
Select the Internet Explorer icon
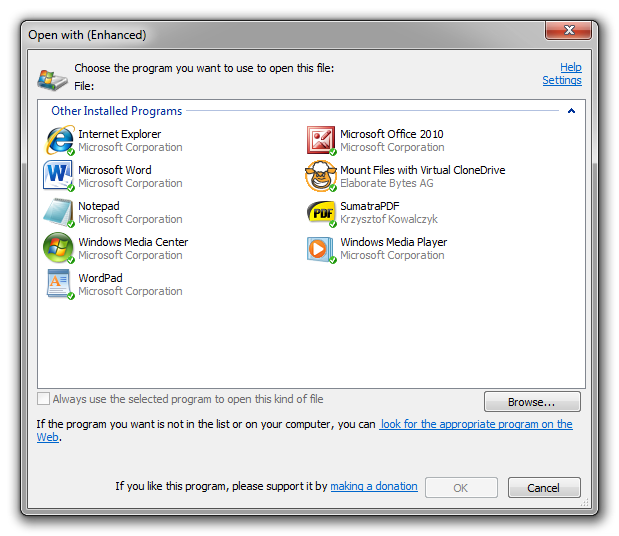point(59,140)
